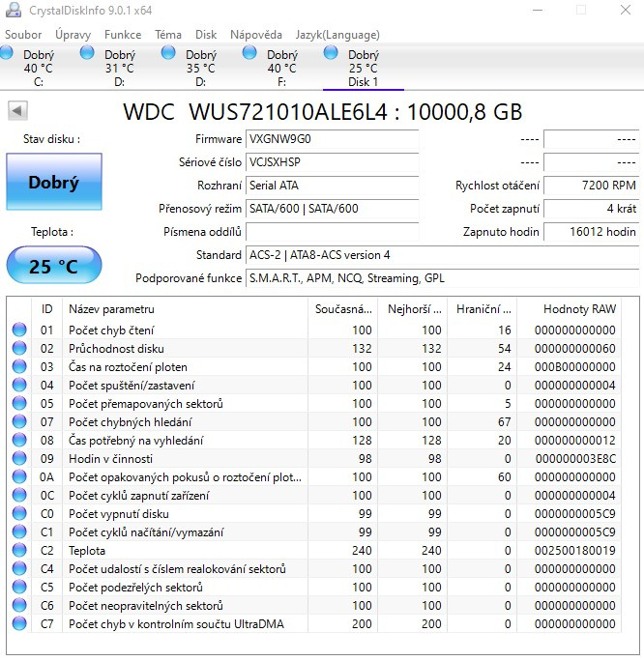This screenshot has width=644, height=661.
Task: Click the ID column header
Action: (46, 309)
